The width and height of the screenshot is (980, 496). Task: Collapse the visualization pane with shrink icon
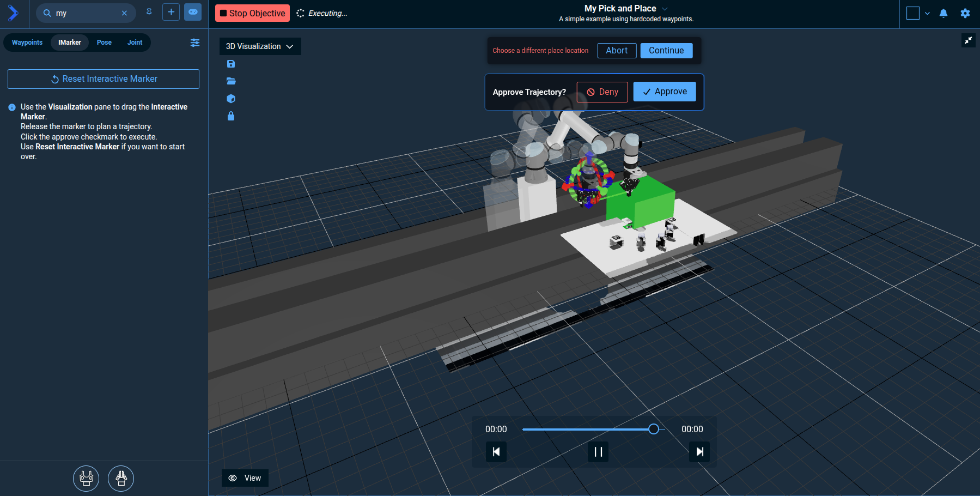(969, 40)
